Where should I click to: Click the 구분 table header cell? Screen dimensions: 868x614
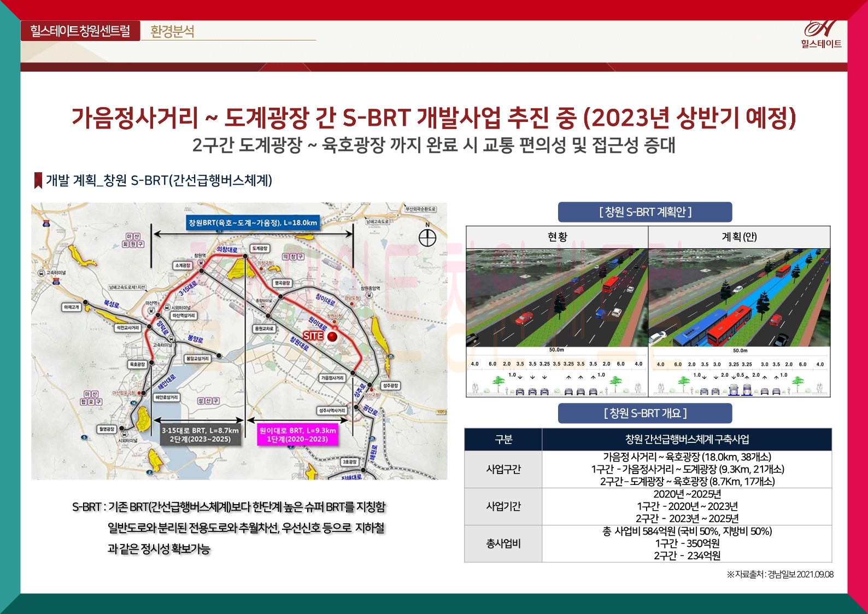(x=503, y=440)
